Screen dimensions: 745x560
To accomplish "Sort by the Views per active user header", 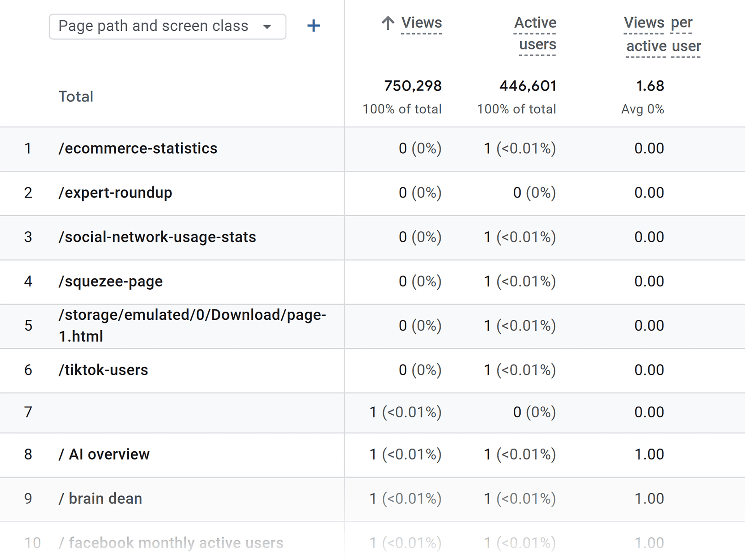I will point(663,34).
